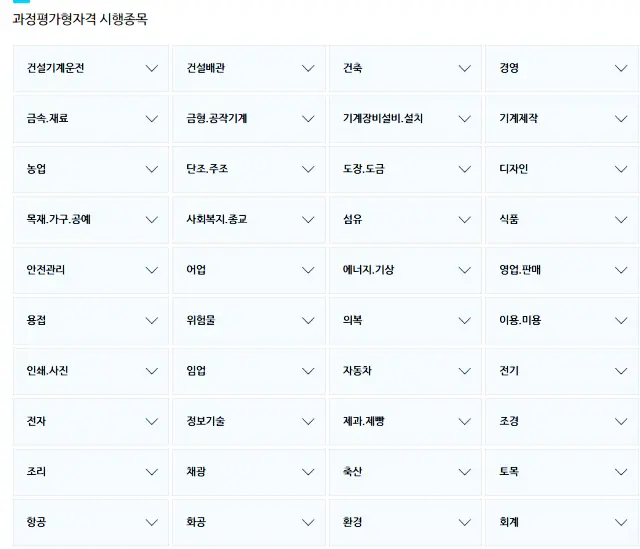Open the 회계 category
640x549 pixels.
pos(562,522)
